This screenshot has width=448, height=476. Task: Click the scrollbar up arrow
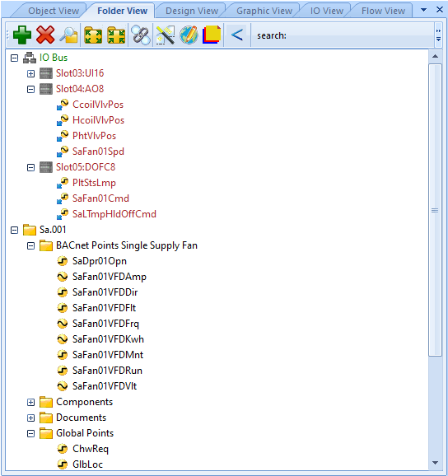coord(435,56)
